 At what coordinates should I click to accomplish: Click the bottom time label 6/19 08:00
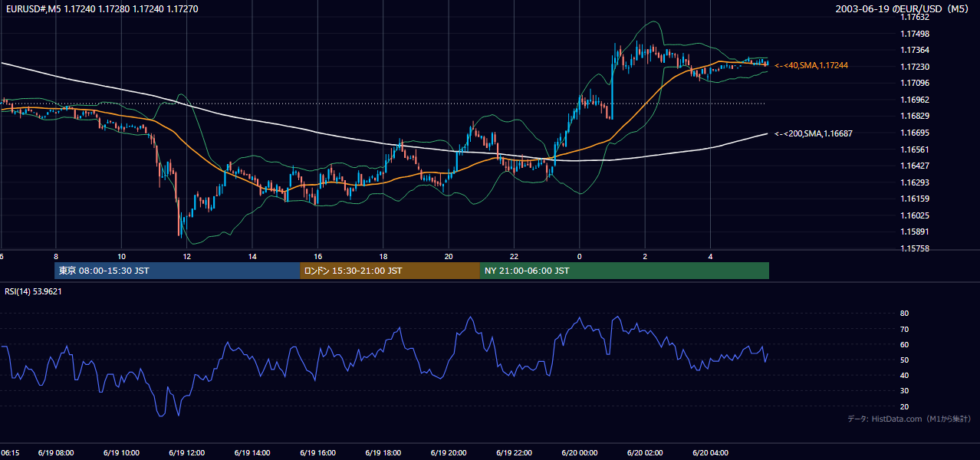pos(57,453)
